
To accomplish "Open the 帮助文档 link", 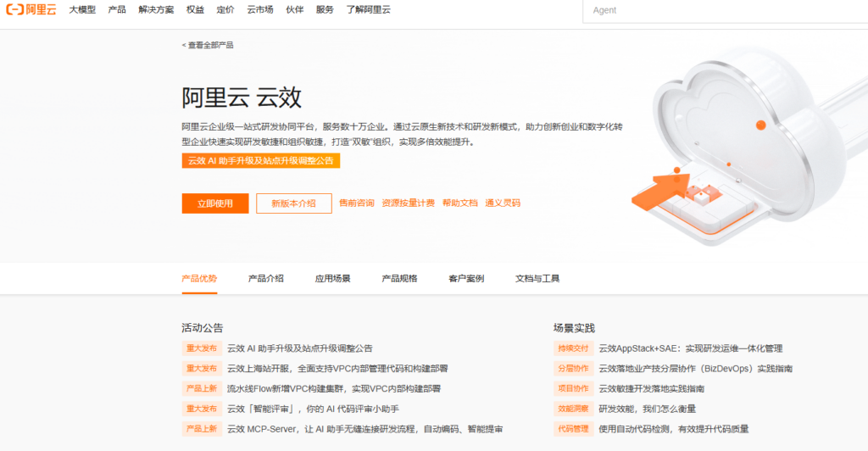I will click(460, 203).
